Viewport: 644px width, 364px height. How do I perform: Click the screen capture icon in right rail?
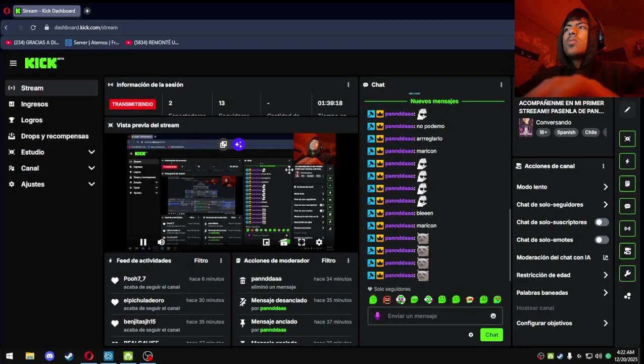627,139
